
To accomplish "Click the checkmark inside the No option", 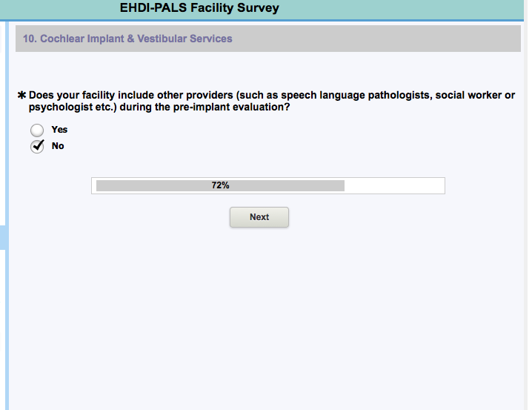I will tap(37, 145).
